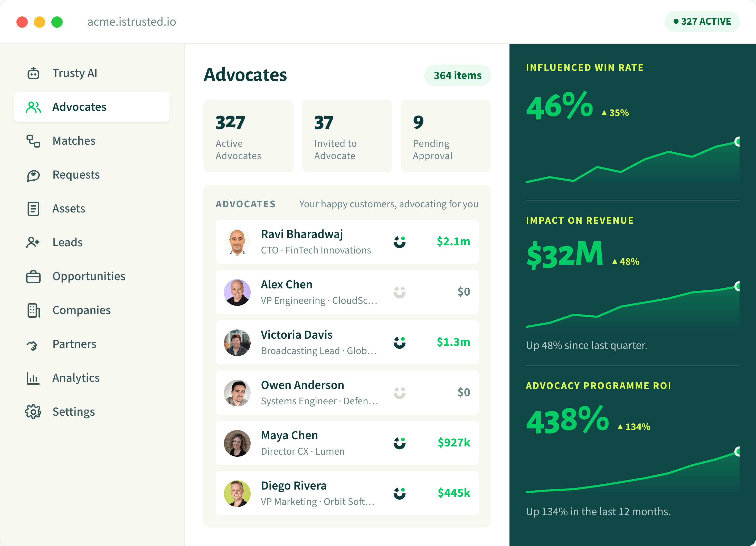The height and width of the screenshot is (546, 756).
Task: Click smiley status icon for Maya Chen
Action: pyautogui.click(x=399, y=443)
